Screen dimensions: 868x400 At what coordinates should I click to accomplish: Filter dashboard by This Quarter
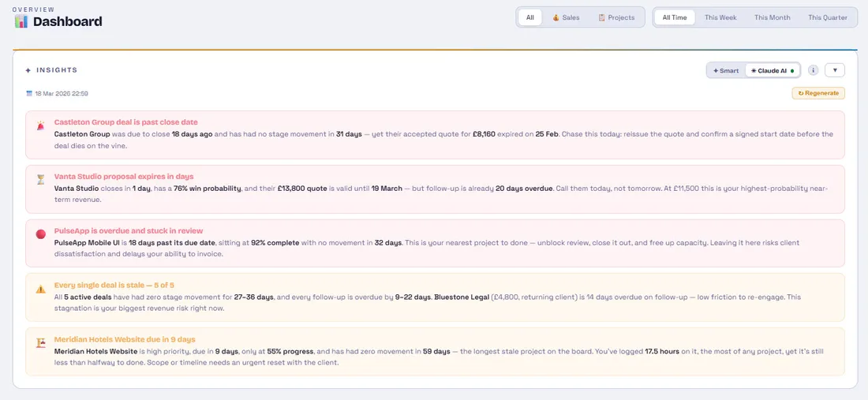(827, 17)
